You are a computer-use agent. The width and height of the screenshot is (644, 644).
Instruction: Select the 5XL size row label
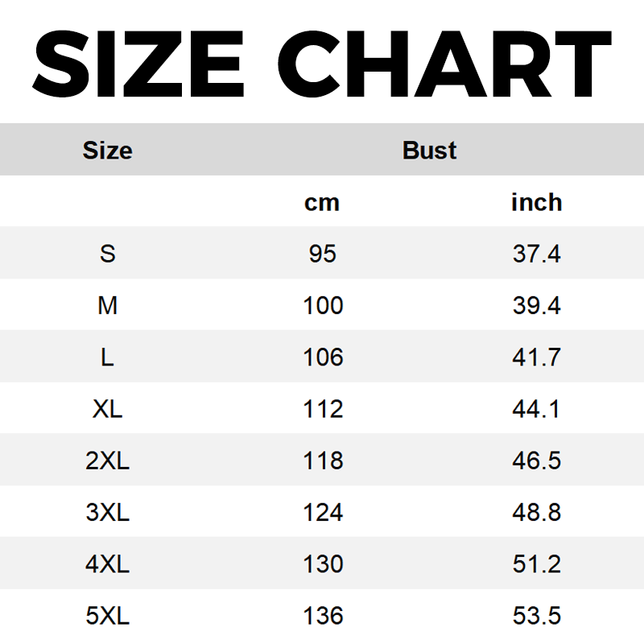click(108, 616)
